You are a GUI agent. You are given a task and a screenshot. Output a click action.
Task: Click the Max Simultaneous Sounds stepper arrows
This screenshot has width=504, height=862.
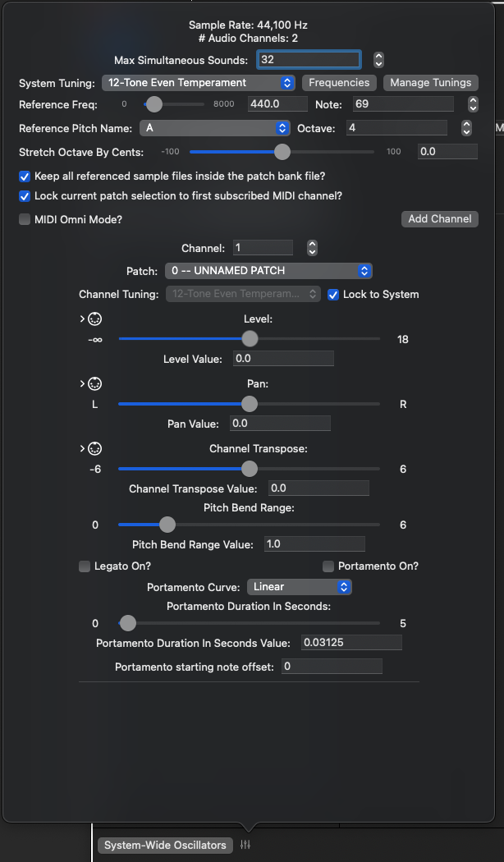[378, 59]
